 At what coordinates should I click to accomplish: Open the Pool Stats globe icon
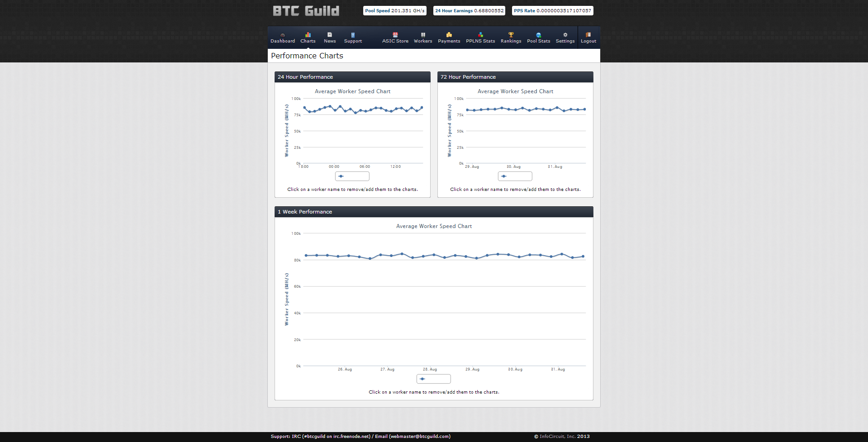[x=538, y=35]
